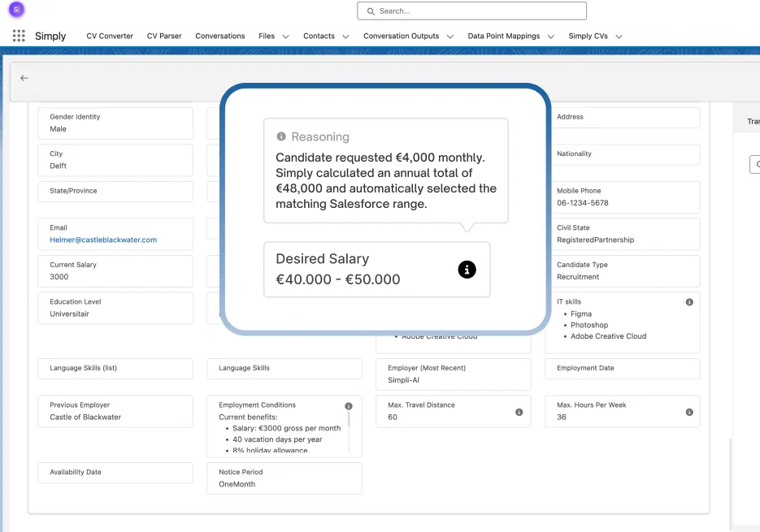
Task: Click the Civil State value RegisteredPartnership
Action: click(x=595, y=240)
